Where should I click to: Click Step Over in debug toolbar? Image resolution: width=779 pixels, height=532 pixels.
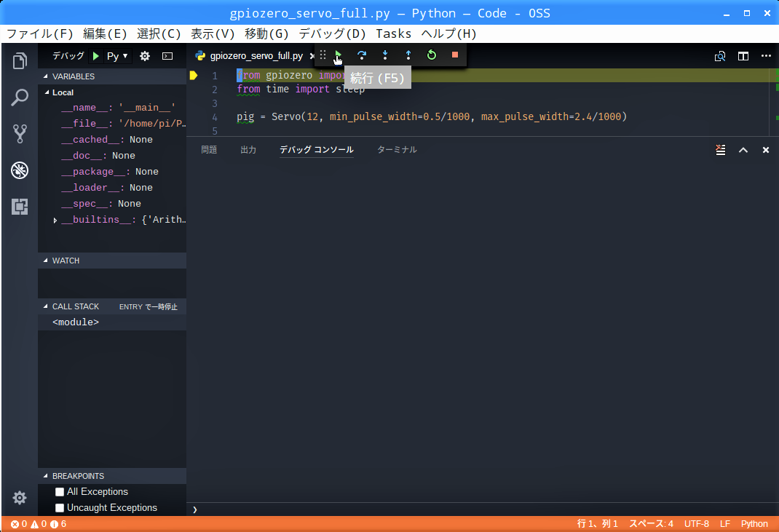[362, 55]
